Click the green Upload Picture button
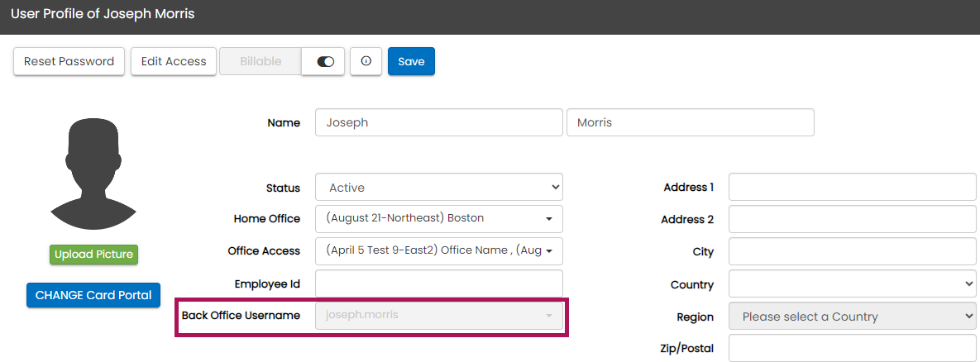The image size is (980, 362). click(93, 255)
